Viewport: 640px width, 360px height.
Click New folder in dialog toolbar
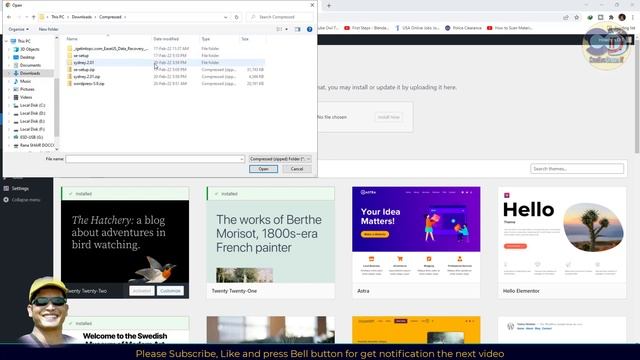[48, 29]
